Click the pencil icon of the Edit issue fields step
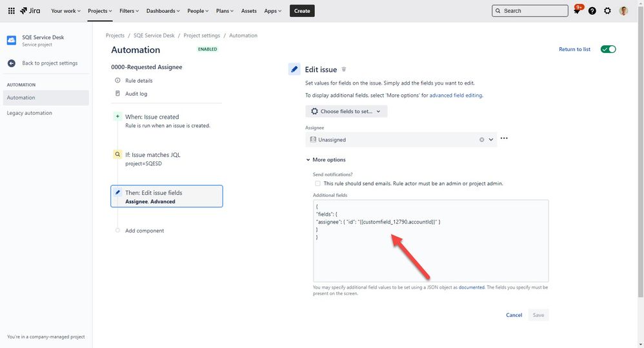644x348 pixels. [x=117, y=192]
